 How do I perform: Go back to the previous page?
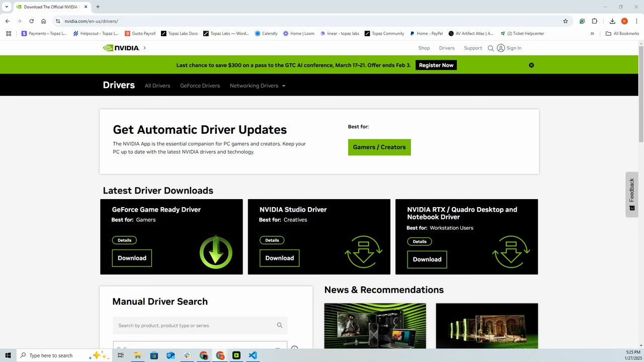(x=8, y=21)
